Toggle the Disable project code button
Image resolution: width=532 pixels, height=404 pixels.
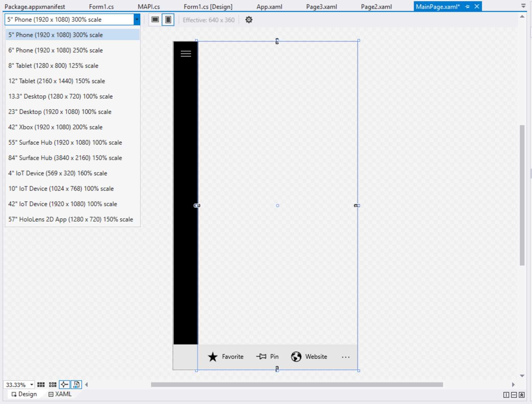click(x=76, y=385)
